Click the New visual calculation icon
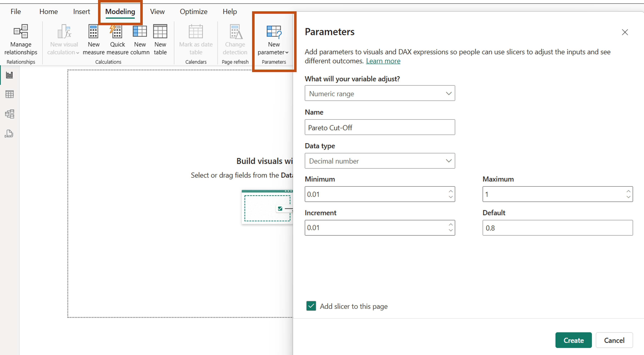The image size is (644, 355). [64, 31]
